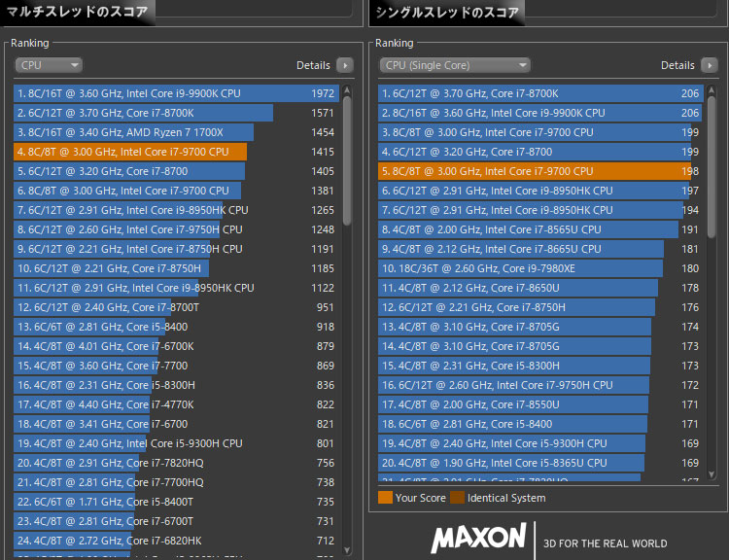
Task: Select multi-thread row 19 i5-9300H scoring 801
Action: (176, 443)
